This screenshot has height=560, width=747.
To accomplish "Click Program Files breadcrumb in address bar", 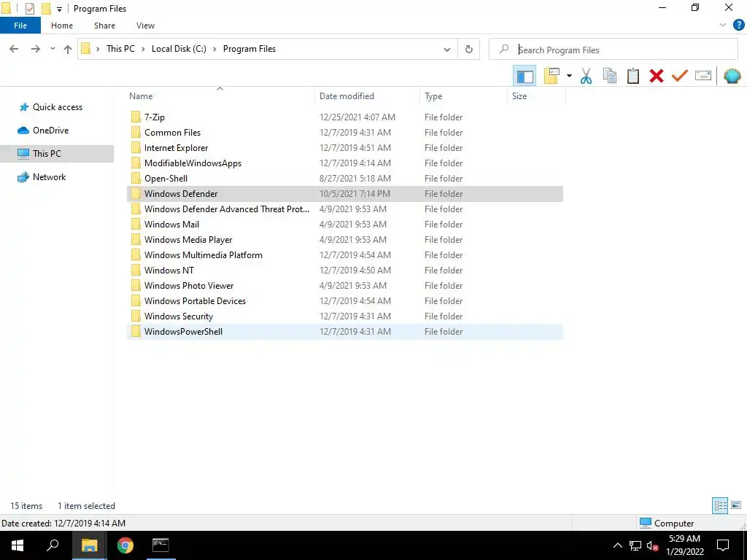I will 249,49.
